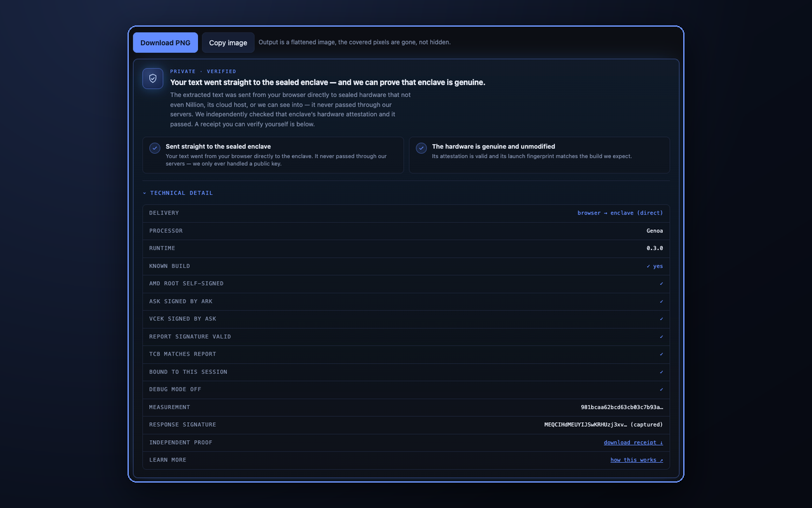Click the 'DELIVERY' row label

click(164, 213)
